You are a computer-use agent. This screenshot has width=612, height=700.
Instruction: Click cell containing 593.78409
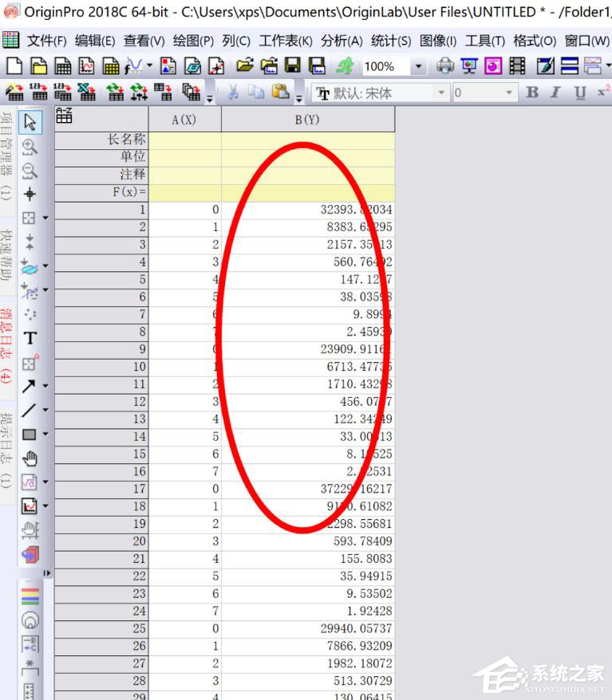(308, 541)
